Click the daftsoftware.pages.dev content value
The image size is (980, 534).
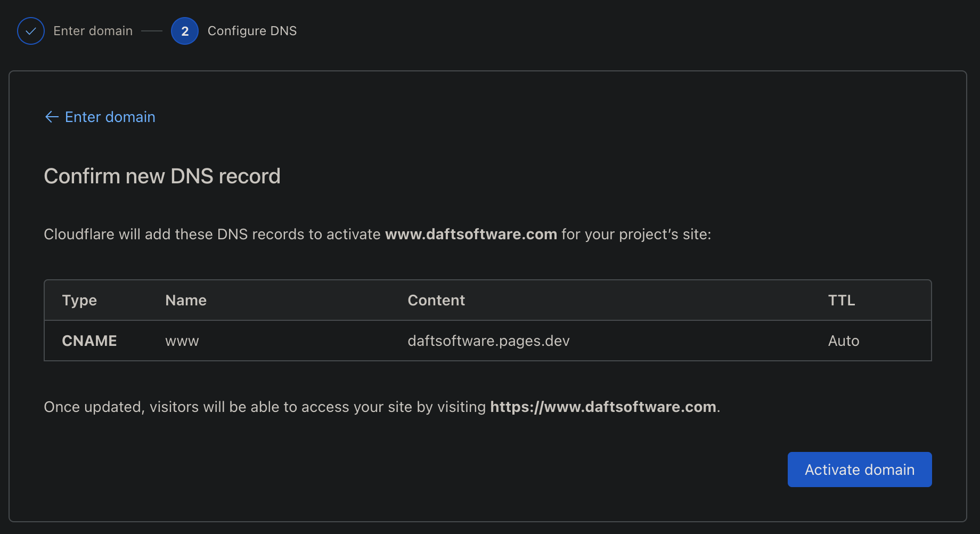pyautogui.click(x=488, y=341)
